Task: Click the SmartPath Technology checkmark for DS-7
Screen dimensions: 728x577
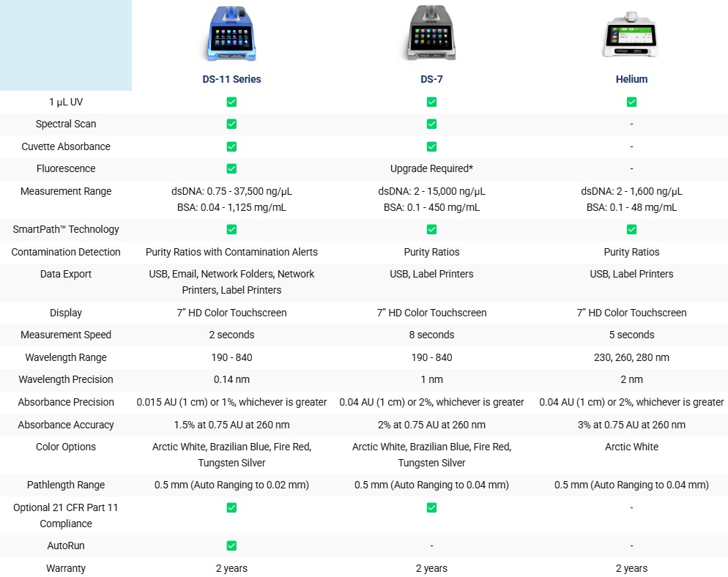Action: 431,229
